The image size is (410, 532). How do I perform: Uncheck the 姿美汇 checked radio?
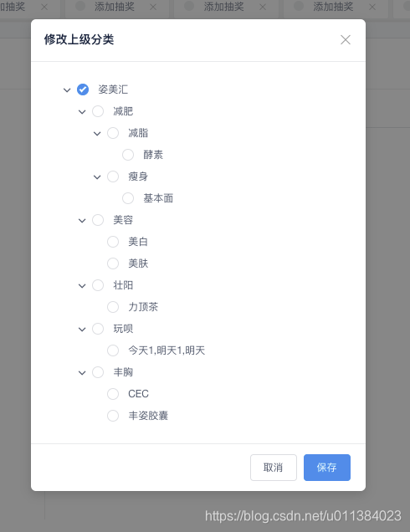83,90
